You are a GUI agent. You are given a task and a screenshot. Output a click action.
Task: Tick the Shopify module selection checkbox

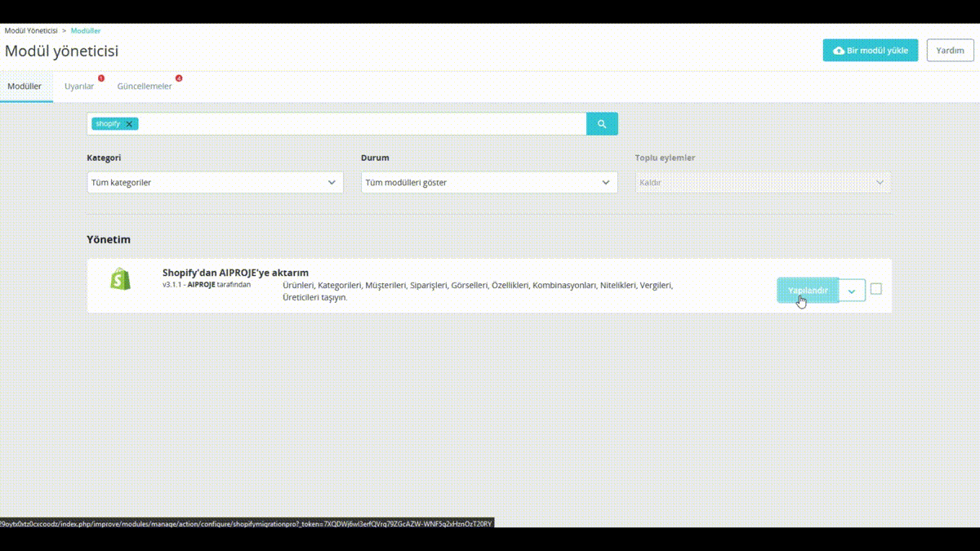pyautogui.click(x=876, y=289)
